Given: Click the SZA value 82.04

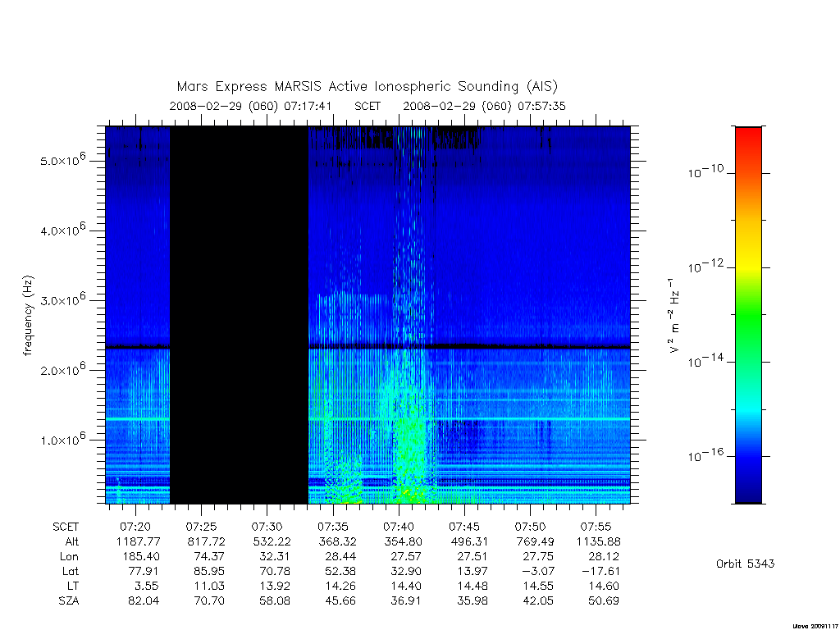Looking at the screenshot, I should click(144, 601).
